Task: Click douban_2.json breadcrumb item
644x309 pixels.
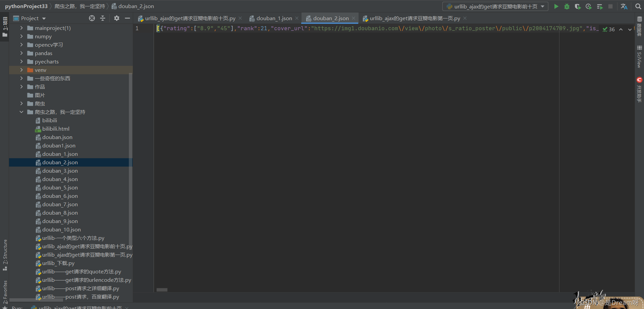Action: coord(133,6)
